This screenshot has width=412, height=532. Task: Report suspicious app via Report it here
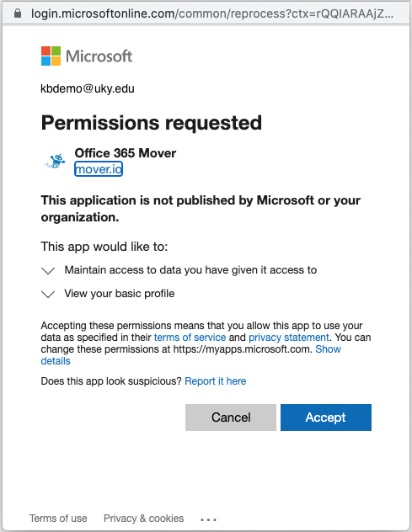tap(216, 381)
